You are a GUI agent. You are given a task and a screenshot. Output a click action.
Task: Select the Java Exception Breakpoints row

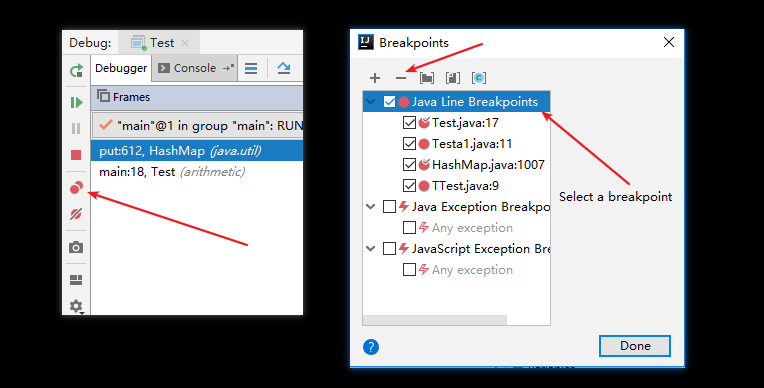click(457, 207)
